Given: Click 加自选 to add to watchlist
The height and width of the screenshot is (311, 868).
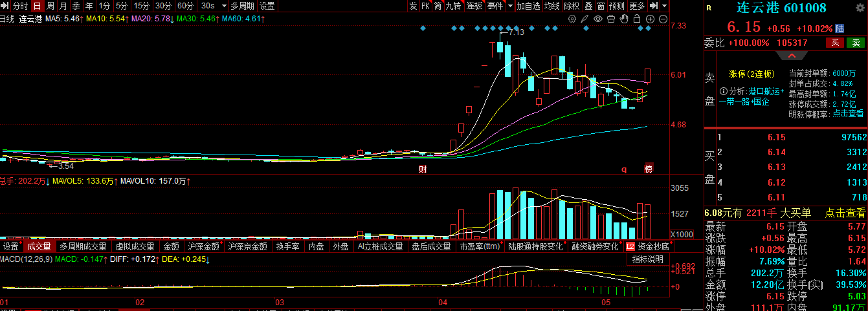Looking at the screenshot, I should click(528, 6).
